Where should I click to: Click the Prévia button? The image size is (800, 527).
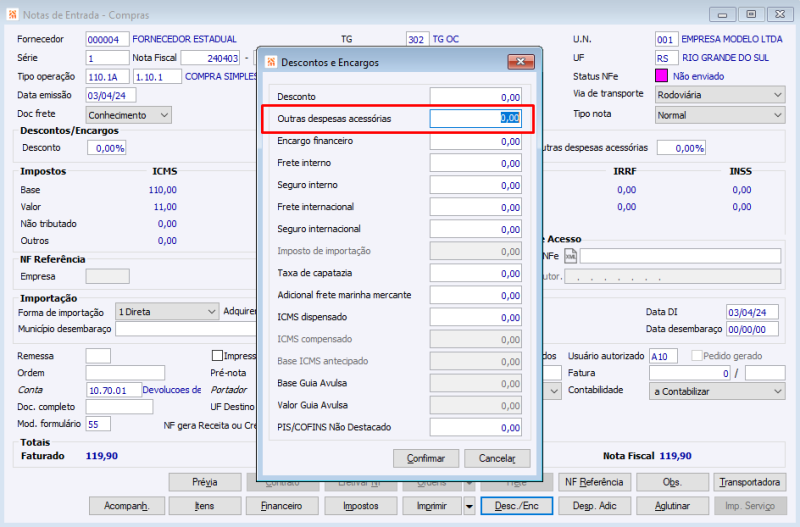coord(205,482)
